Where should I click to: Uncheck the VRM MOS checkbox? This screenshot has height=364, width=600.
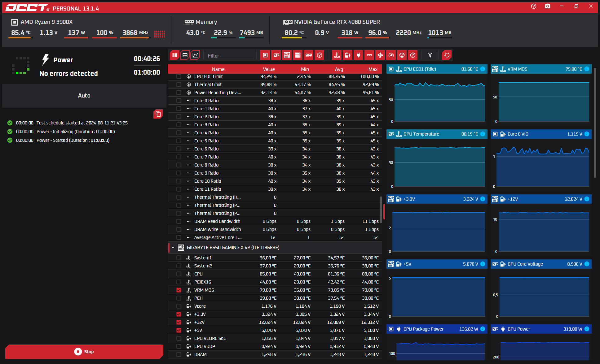point(179,290)
